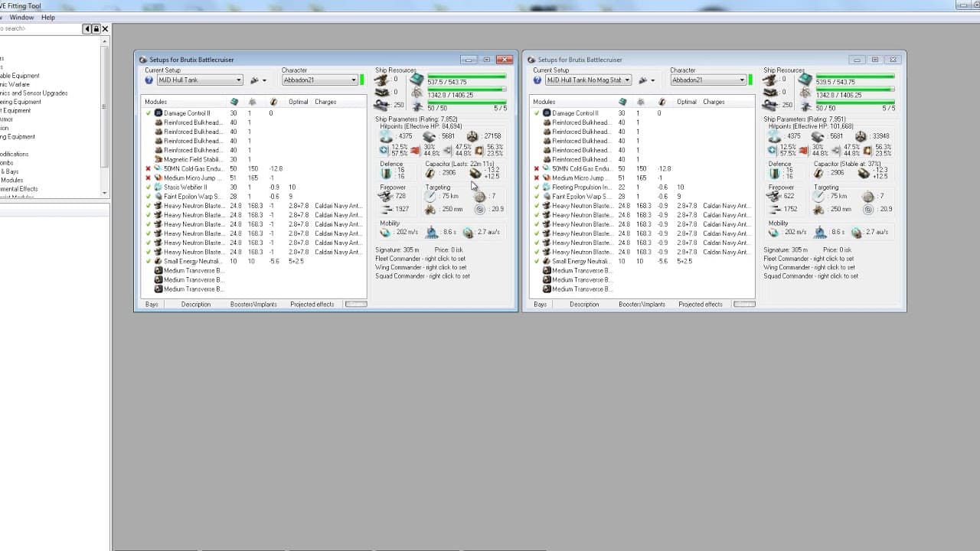Click Fleeting Propulsion Inhibitor module icon

coord(547,187)
